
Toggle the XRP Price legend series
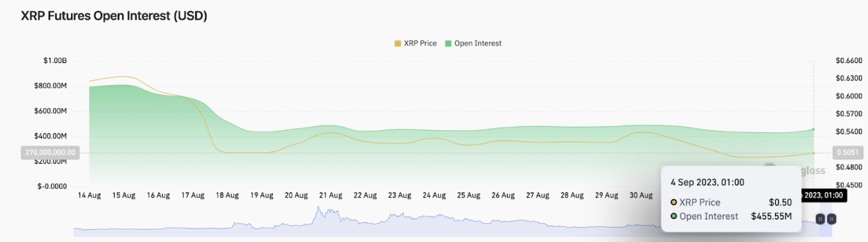(415, 44)
